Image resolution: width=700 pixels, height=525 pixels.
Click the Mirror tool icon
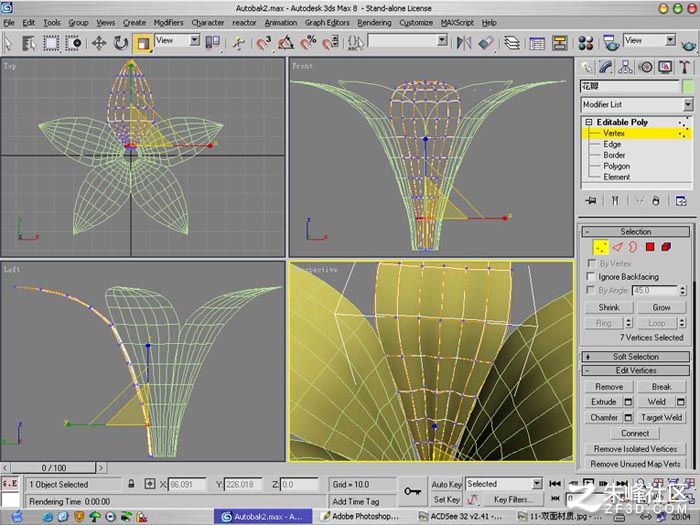[464, 43]
